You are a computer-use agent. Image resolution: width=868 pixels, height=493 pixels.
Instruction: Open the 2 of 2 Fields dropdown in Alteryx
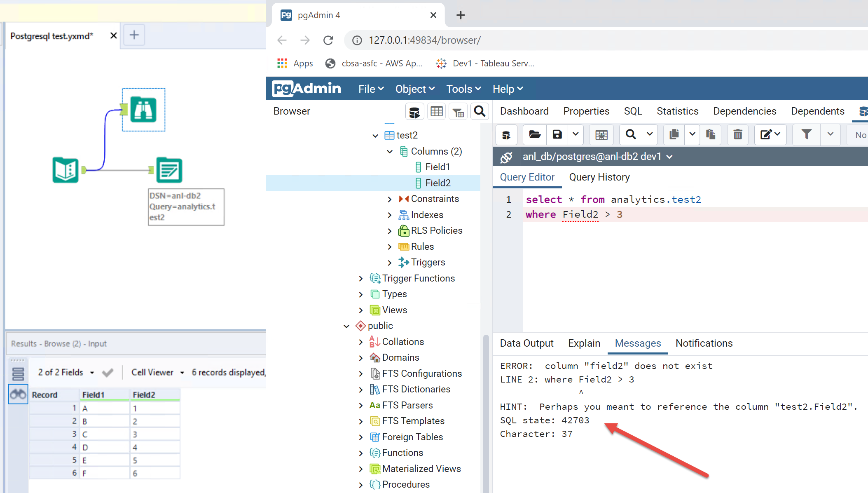point(91,372)
